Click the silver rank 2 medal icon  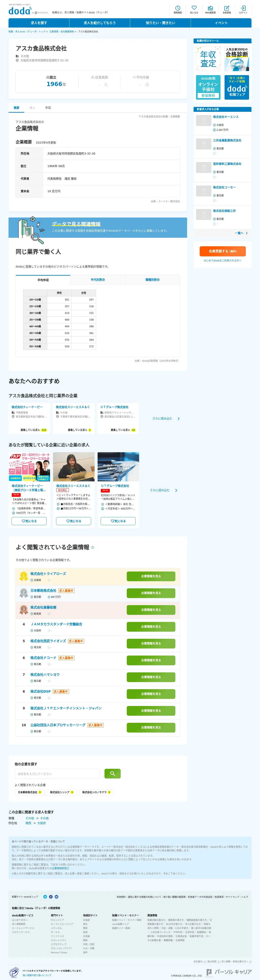point(23,593)
